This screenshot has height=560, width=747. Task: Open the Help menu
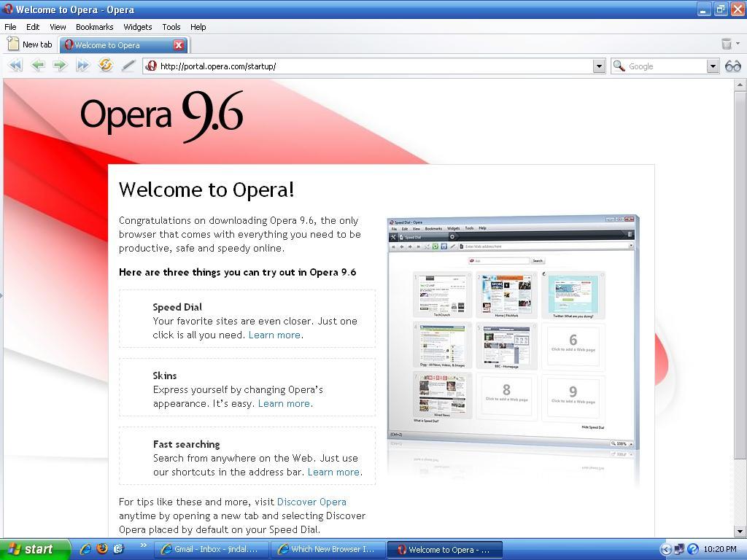pos(198,27)
